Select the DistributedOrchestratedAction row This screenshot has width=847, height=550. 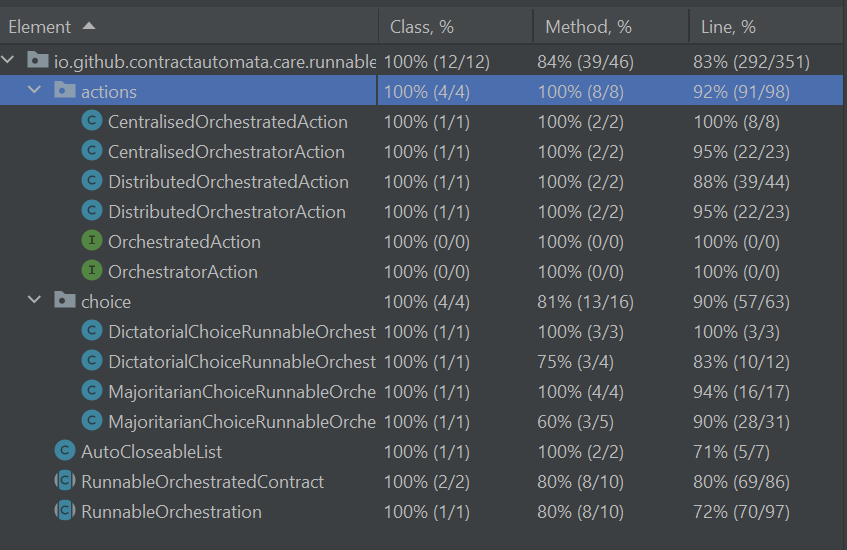(x=228, y=182)
